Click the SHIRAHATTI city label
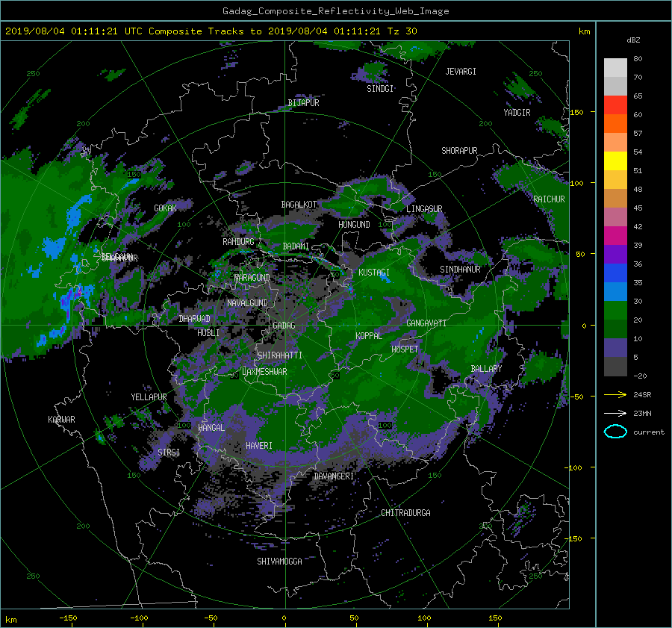This screenshot has height=628, width=672. (280, 355)
